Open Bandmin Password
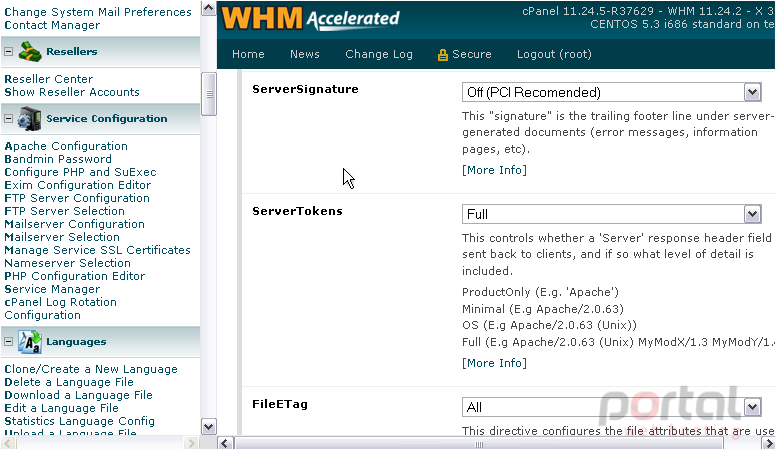776x450 pixels. point(58,159)
